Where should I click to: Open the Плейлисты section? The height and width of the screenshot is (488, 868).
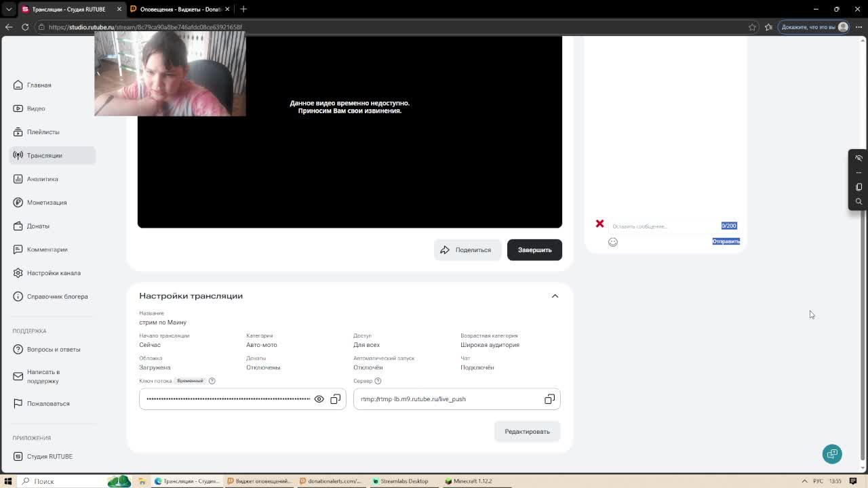click(43, 132)
